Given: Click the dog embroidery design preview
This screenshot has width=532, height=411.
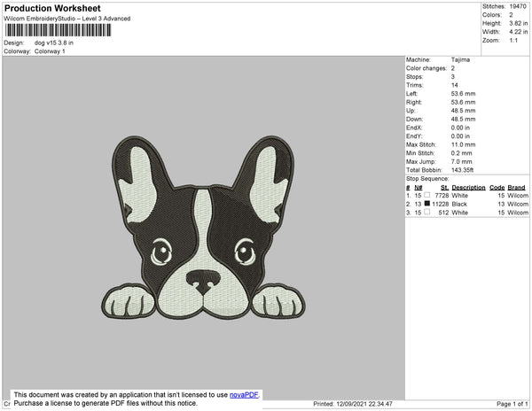Looking at the screenshot, I should coord(203,228).
